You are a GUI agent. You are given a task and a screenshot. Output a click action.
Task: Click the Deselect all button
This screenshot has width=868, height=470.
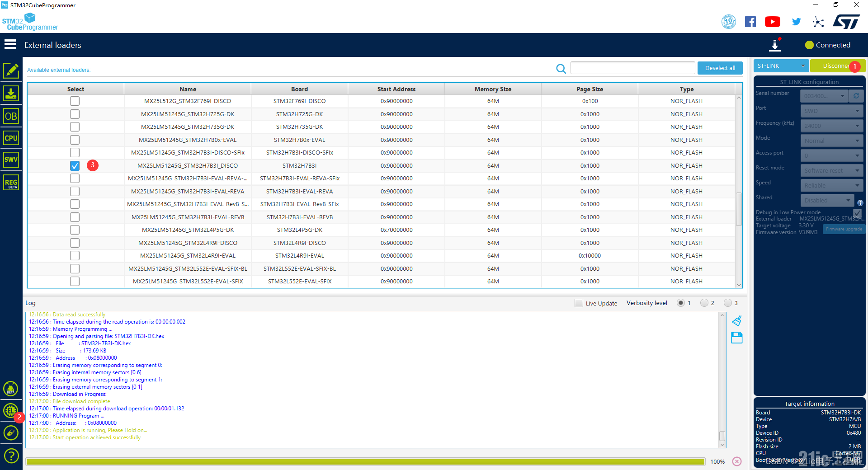(720, 68)
